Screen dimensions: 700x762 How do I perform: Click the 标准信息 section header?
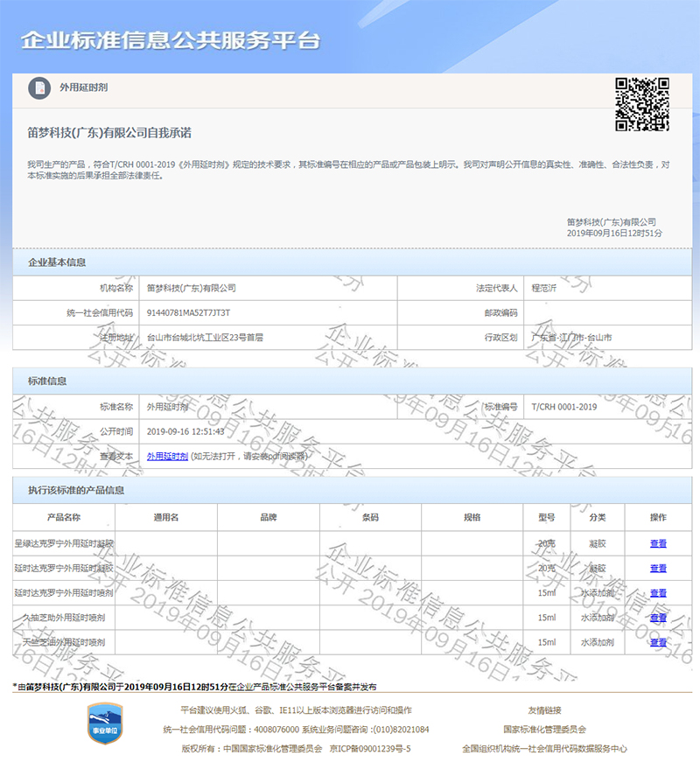pos(47,381)
